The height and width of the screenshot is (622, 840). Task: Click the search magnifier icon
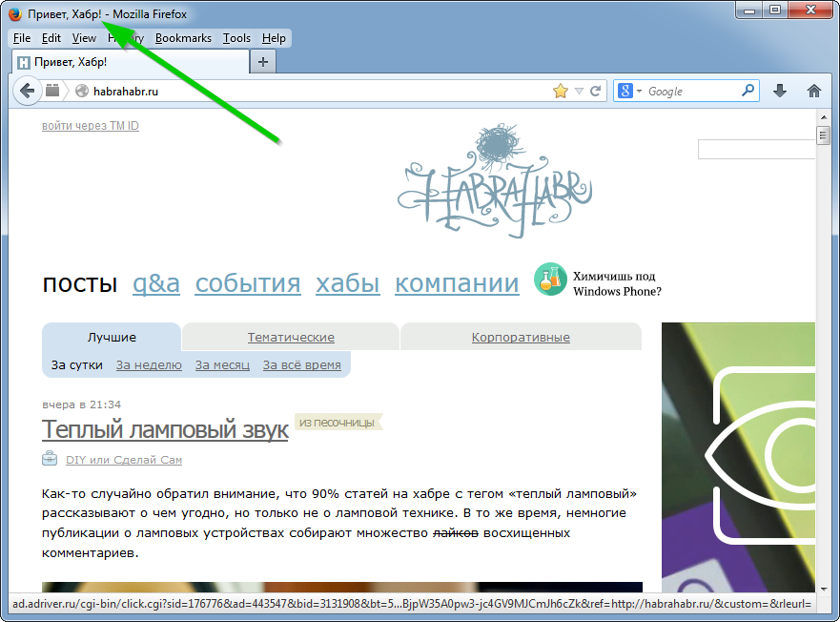[748, 90]
